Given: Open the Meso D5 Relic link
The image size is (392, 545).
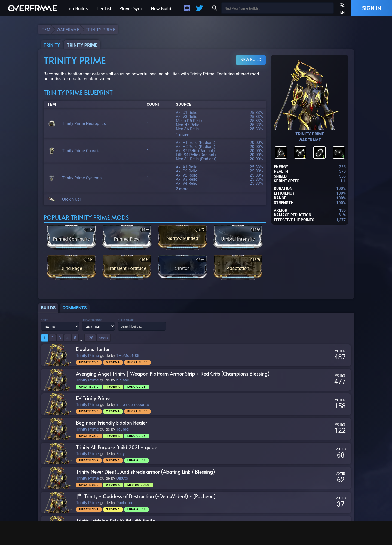Looking at the screenshot, I should tap(189, 121).
